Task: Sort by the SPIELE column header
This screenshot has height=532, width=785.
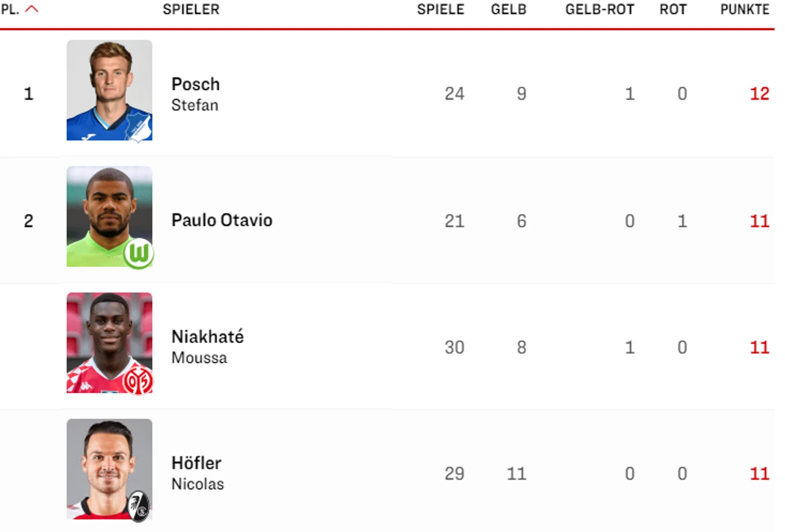Action: [x=440, y=10]
